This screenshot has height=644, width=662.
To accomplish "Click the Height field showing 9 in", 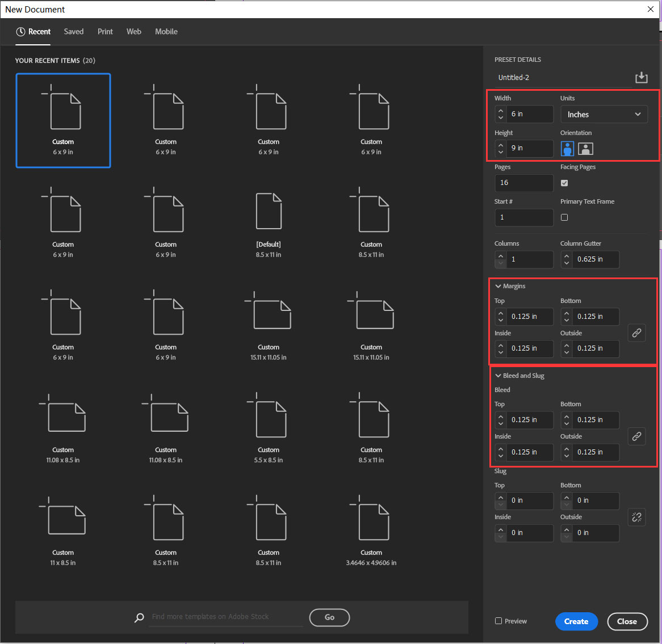I will (x=530, y=148).
